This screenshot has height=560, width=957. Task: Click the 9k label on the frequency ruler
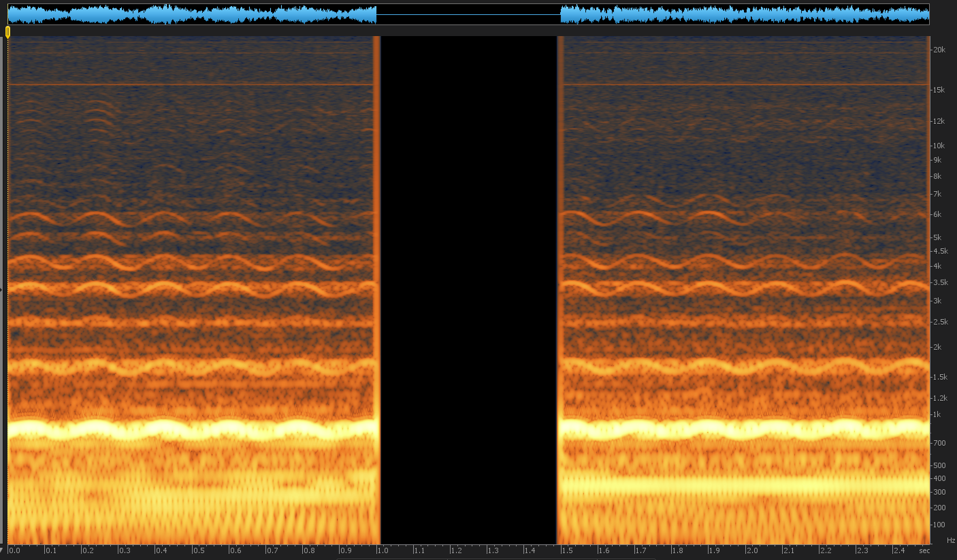pos(937,160)
